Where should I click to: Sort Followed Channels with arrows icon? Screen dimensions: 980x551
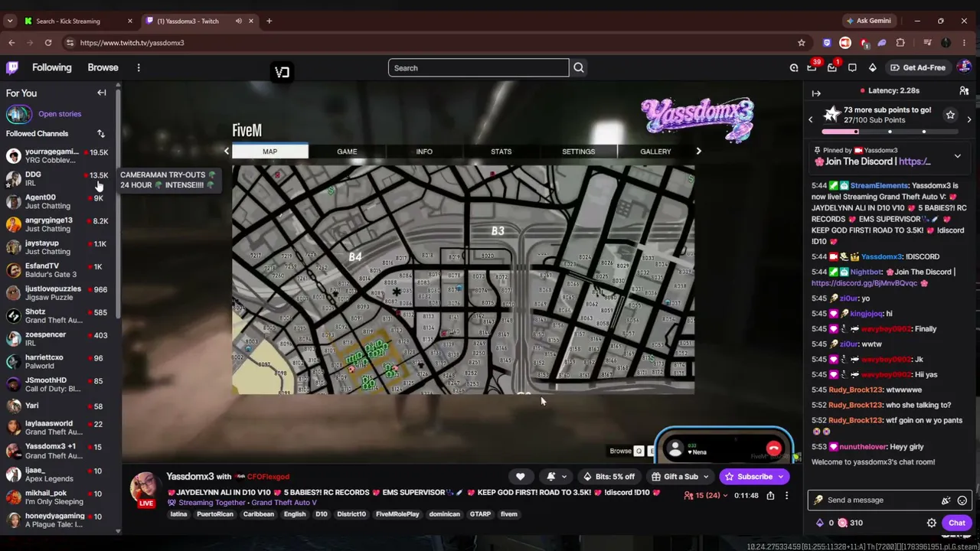coord(100,134)
